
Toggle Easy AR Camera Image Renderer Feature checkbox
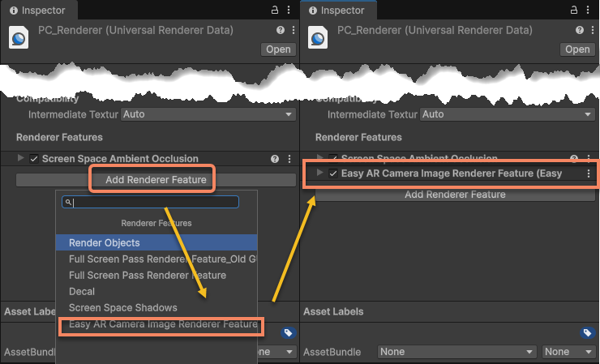point(333,173)
